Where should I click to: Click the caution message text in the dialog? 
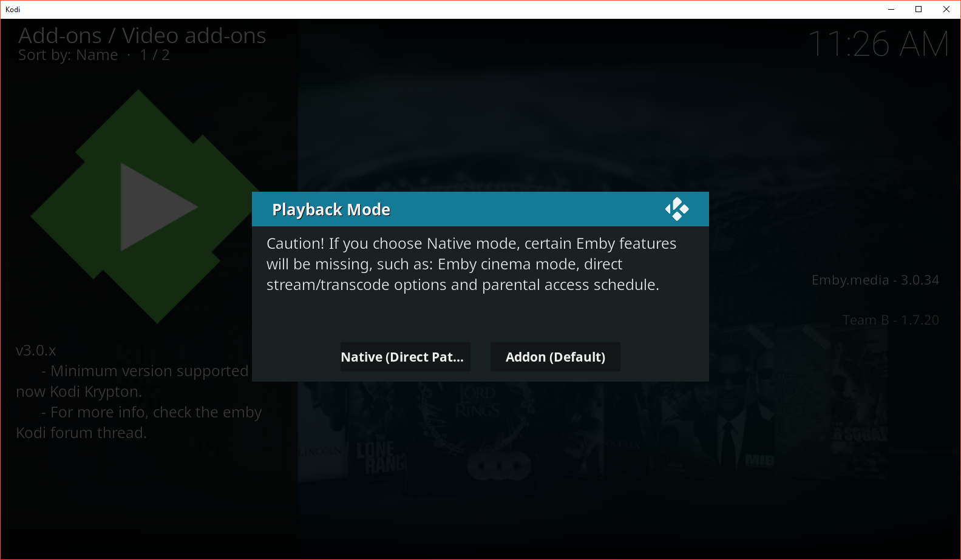pos(471,264)
